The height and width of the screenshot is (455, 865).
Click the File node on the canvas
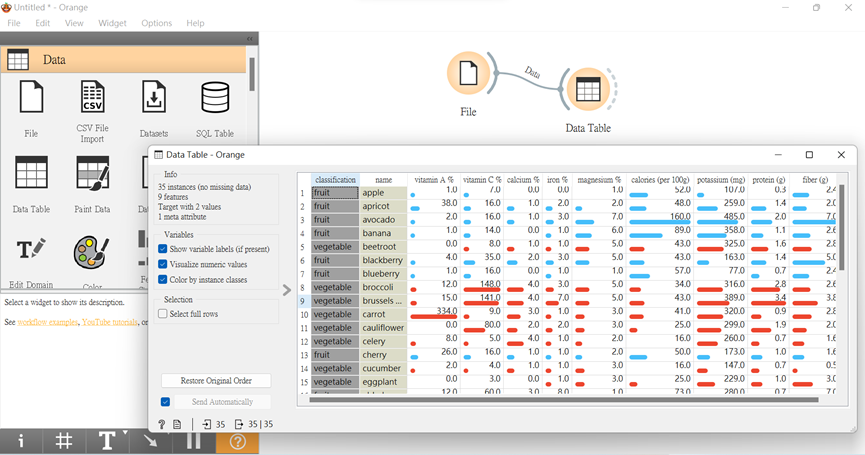(x=468, y=73)
